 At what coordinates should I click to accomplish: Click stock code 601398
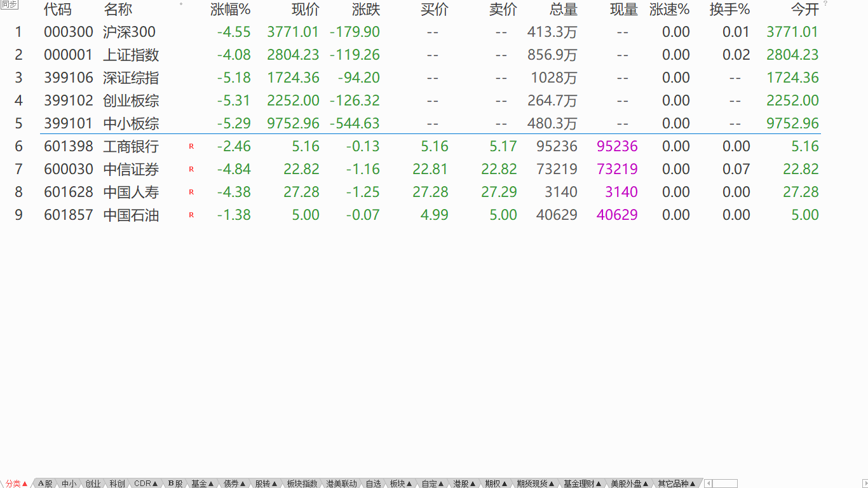(x=69, y=146)
